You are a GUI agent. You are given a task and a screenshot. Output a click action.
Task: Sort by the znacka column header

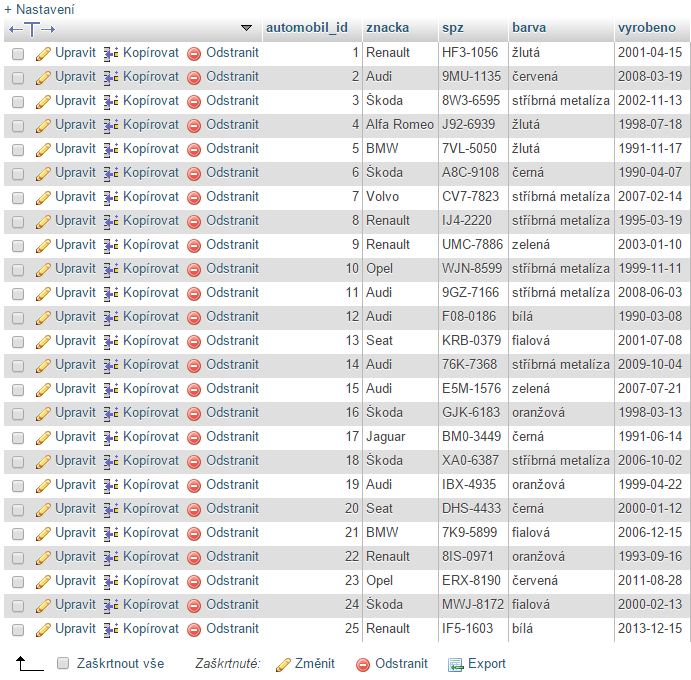(386, 27)
